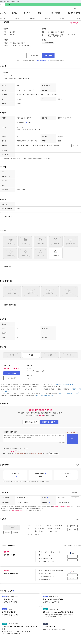This screenshot has height=644, width=81.
Task: Click info icon beside 취업알선기관 알선 수
Action: pos(46,473)
